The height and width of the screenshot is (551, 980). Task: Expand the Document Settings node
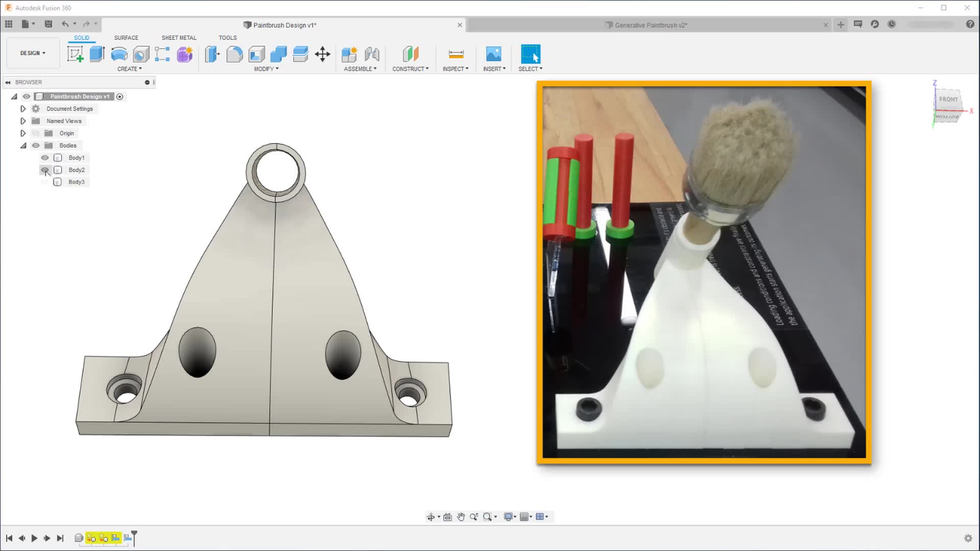(23, 109)
